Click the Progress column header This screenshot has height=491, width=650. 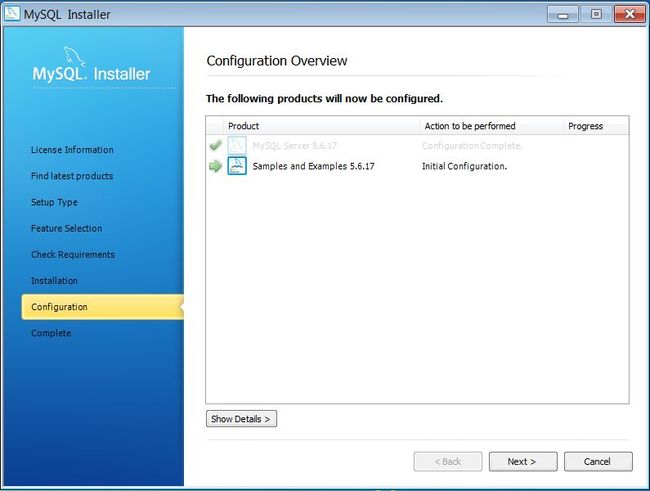[x=596, y=126]
